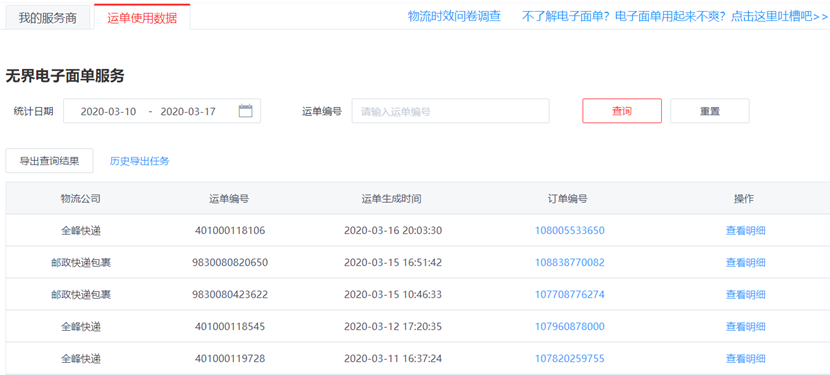Select waybill number 401000118106

[x=230, y=230]
